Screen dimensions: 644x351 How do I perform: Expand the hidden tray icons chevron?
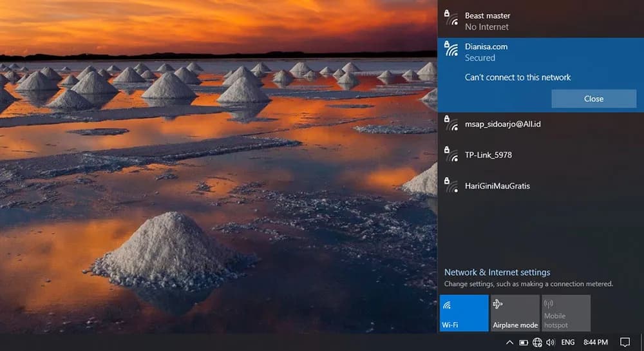(509, 342)
